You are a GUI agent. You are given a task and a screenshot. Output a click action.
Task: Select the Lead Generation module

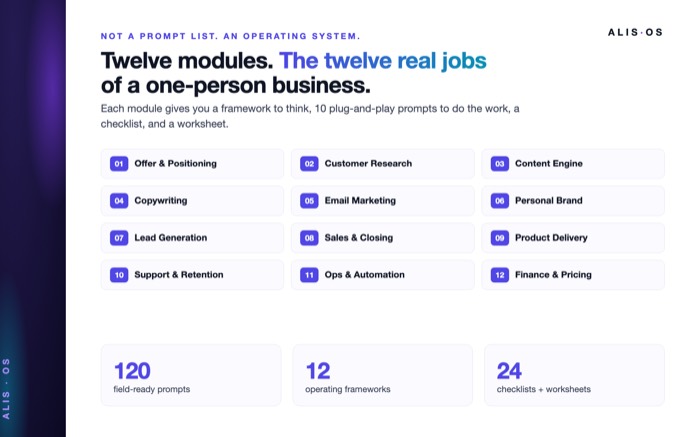click(x=192, y=238)
